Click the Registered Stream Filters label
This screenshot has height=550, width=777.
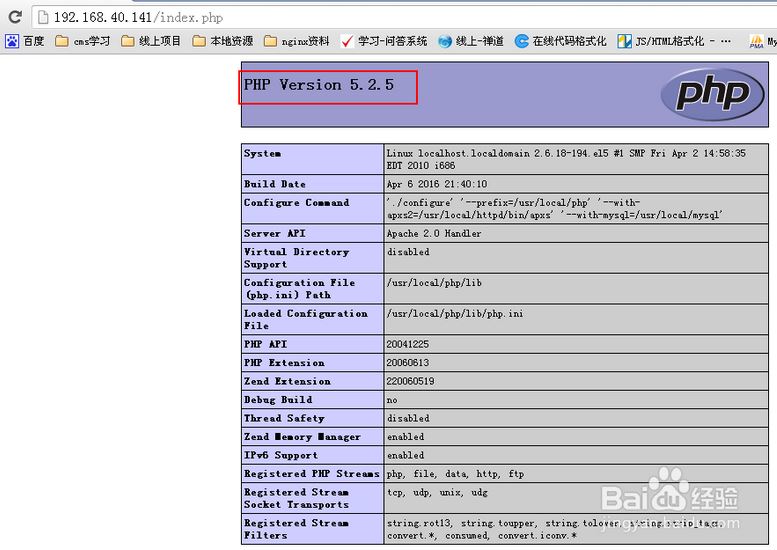pyautogui.click(x=296, y=529)
